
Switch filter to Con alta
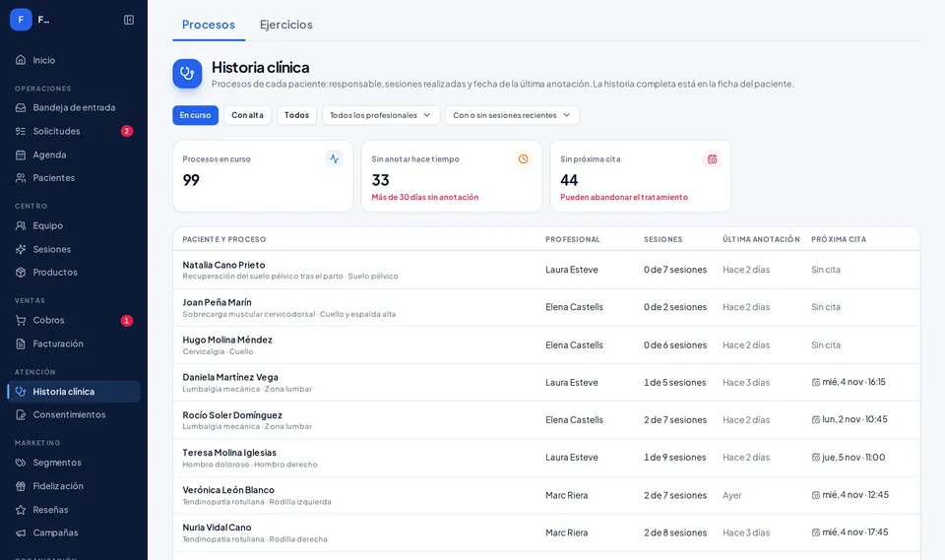click(247, 115)
